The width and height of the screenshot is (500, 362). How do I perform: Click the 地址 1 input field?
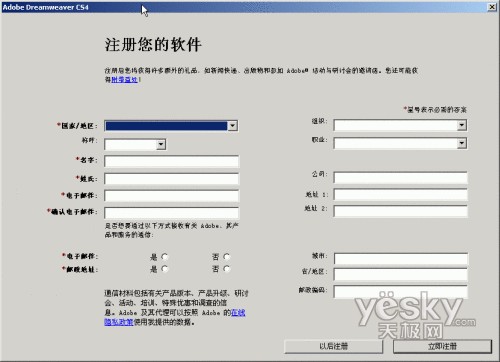pyautogui.click(x=400, y=195)
